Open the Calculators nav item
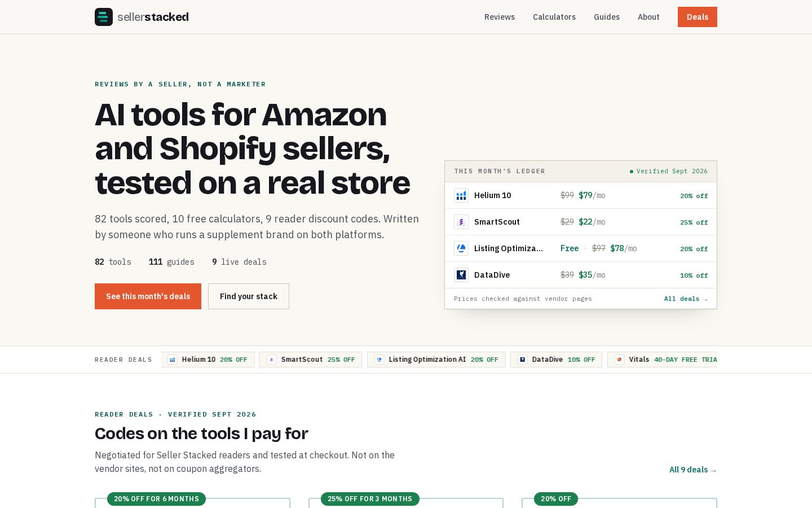Screen dimensions: 812x508 click(554, 17)
